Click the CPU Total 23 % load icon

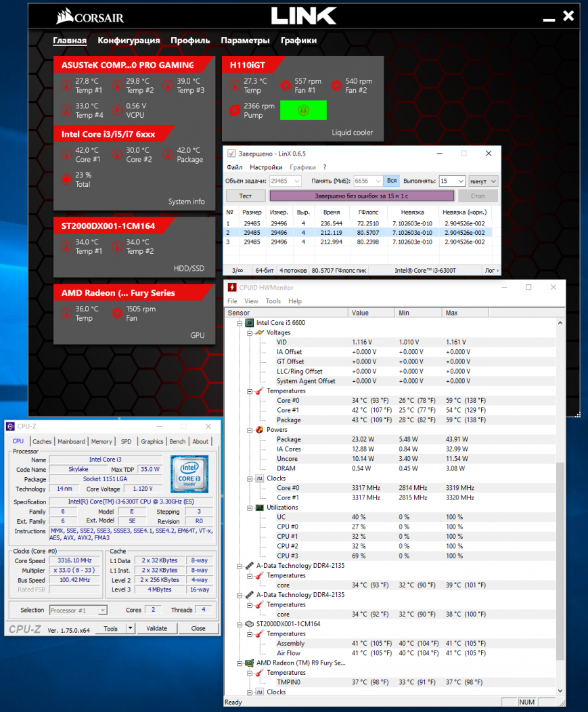tap(66, 179)
